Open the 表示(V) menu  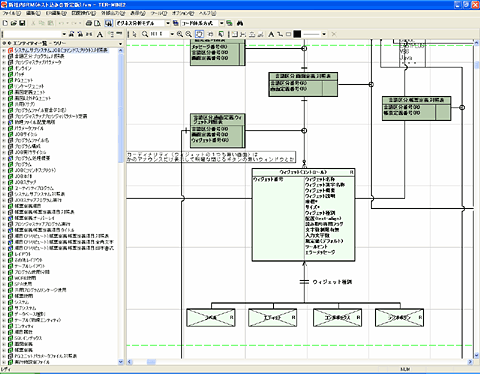[138, 13]
